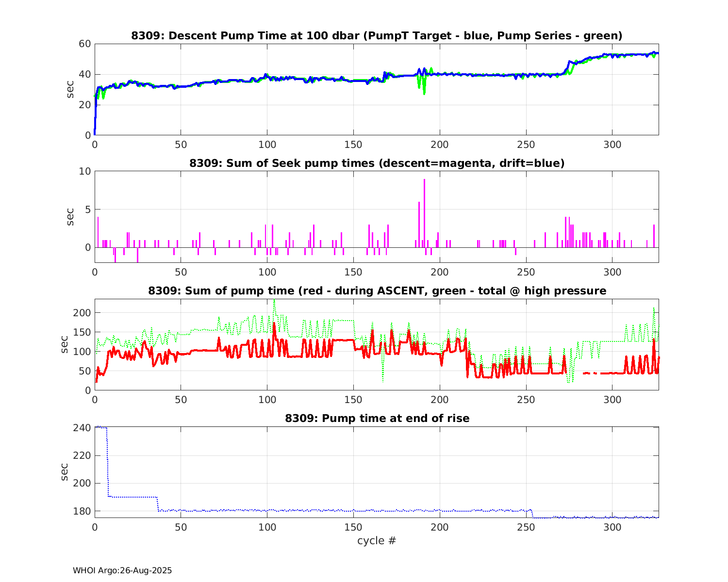728x582 pixels.
Task: Click the '10' y-axis tick on the seek plot
Action: (85, 171)
